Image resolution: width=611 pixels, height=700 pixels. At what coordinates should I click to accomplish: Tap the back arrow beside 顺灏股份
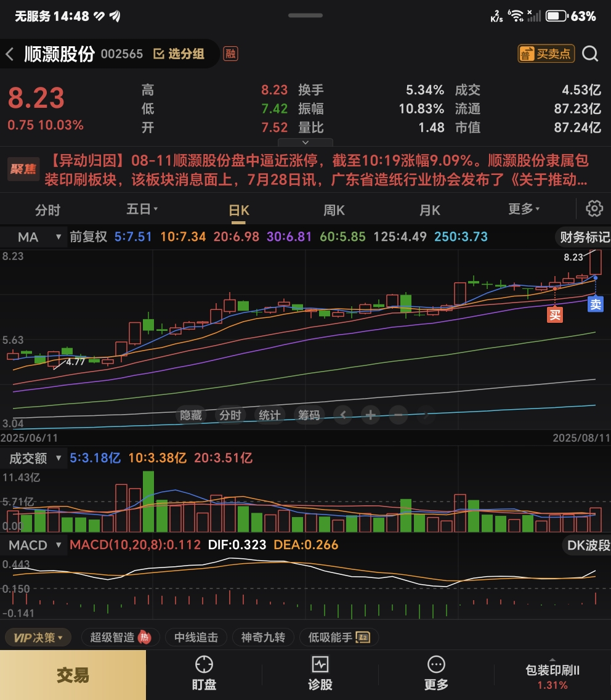[10, 54]
